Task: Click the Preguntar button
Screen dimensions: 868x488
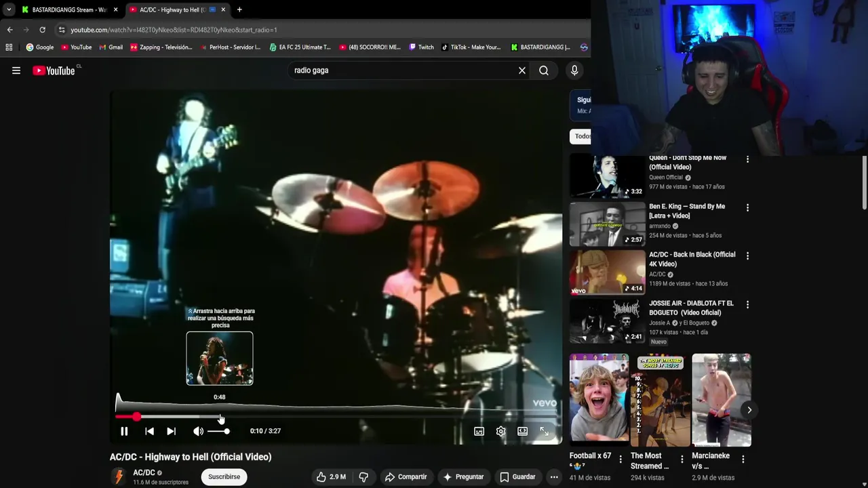Action: pos(463,477)
